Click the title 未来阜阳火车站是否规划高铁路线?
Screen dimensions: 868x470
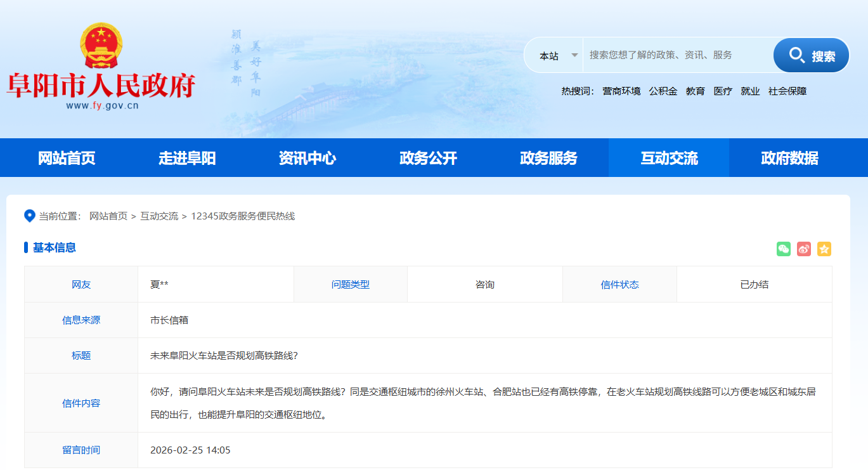click(x=224, y=356)
